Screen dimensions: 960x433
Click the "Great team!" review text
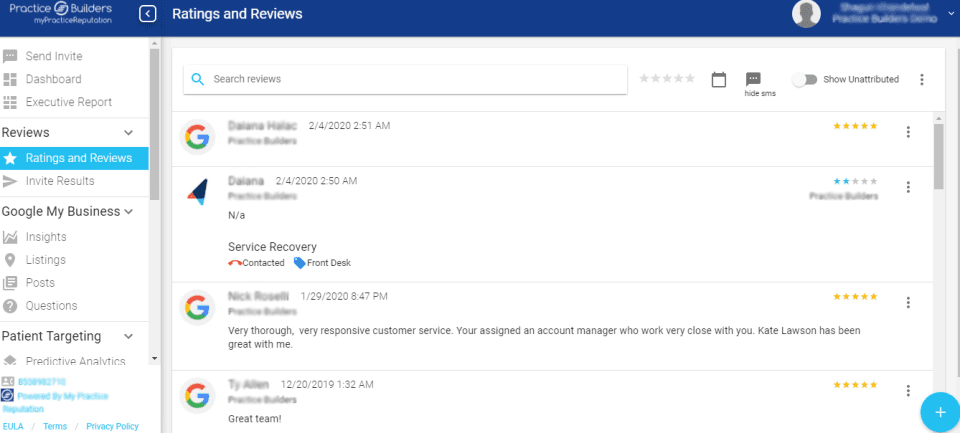[x=255, y=419]
